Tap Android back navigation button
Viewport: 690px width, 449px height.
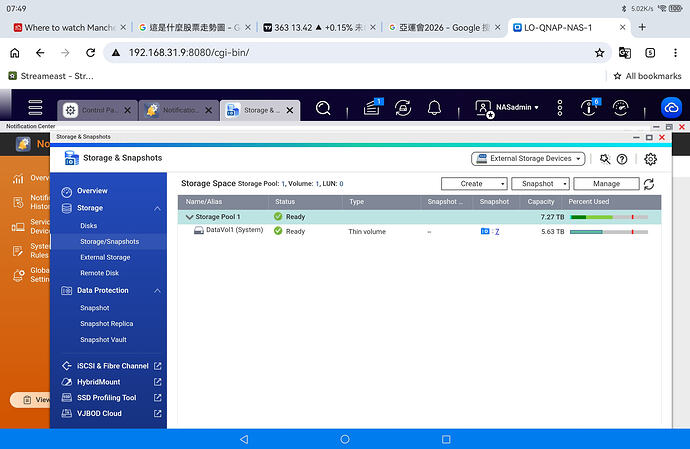tap(244, 439)
